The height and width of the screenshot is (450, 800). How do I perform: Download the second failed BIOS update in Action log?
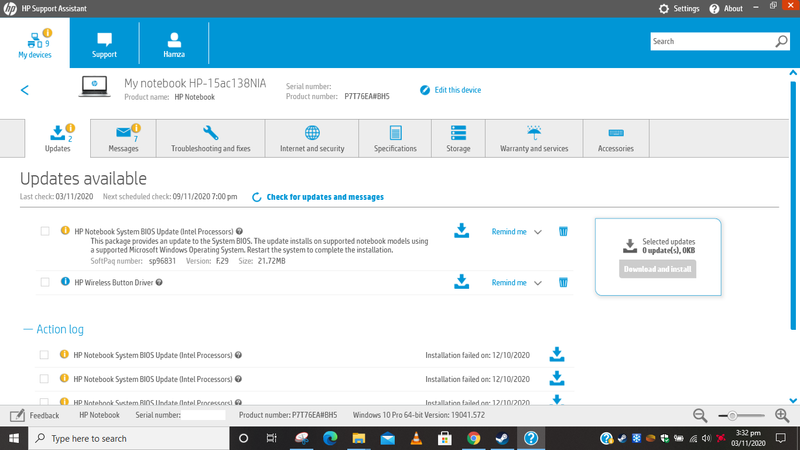coord(557,378)
